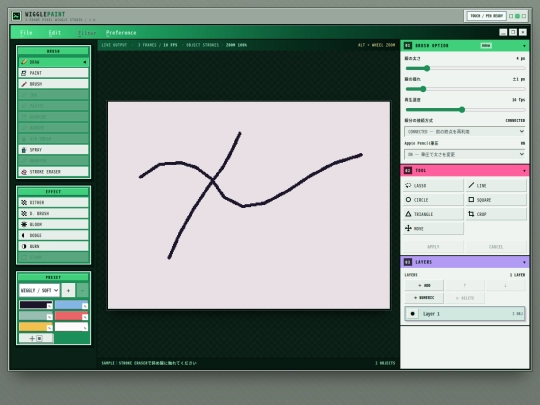Edit the dark navy swatch pencil icon
The image size is (540, 405).
tap(50, 306)
